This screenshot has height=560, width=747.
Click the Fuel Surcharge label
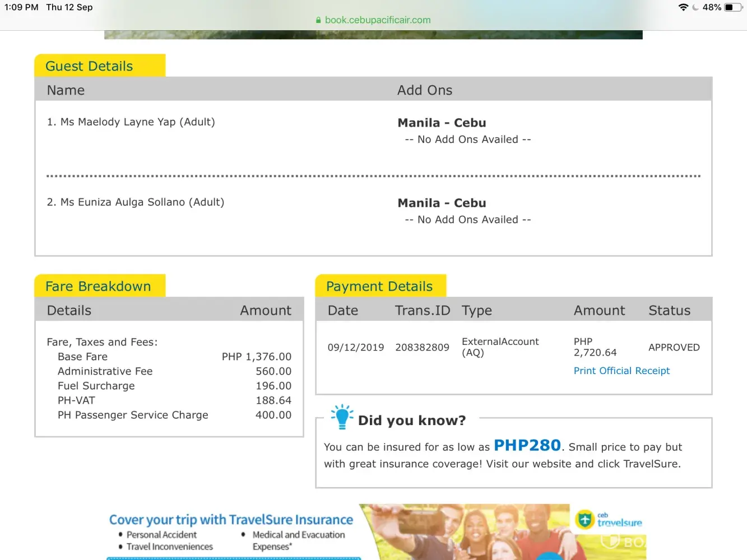[x=96, y=386]
